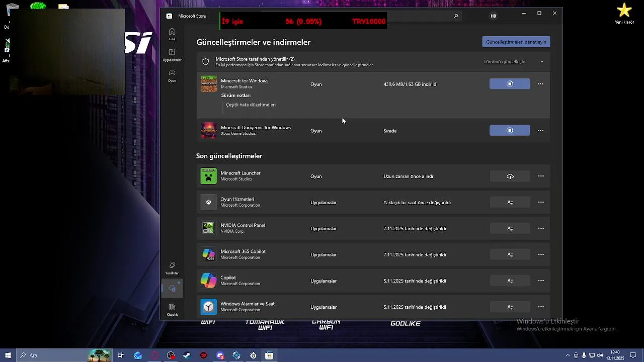Viewport: 644px width, 362px height.
Task: Click Tümünü güncelleştir link
Action: click(x=505, y=62)
